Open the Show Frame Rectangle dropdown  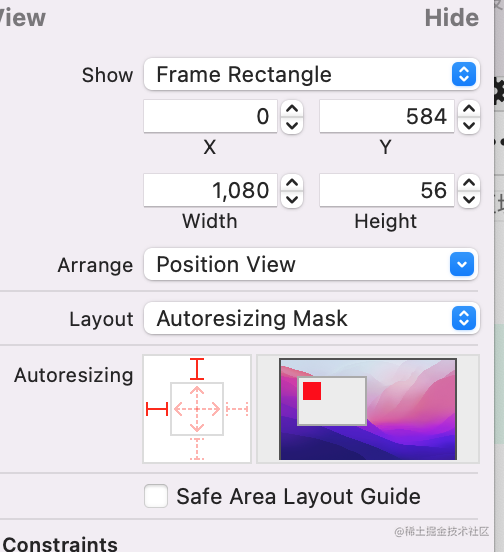[311, 74]
